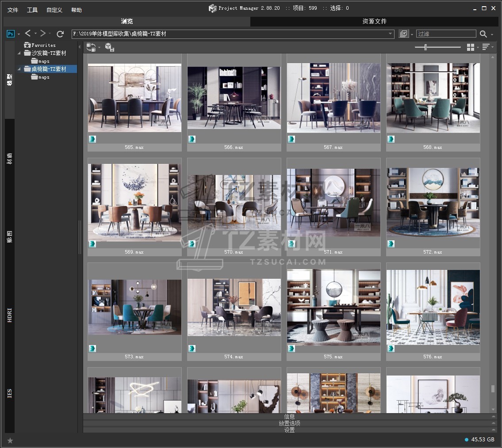The image size is (502, 448).
Task: Refresh the current folder listing
Action: [x=60, y=34]
